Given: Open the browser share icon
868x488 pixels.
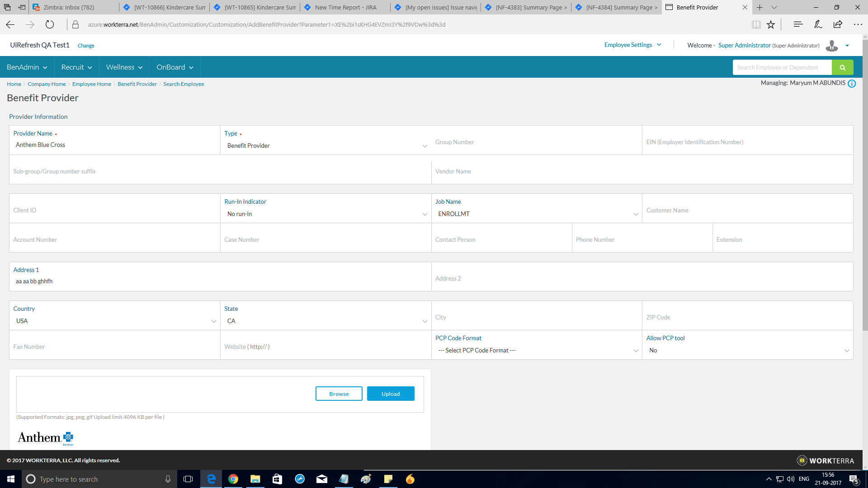Looking at the screenshot, I should 838,25.
